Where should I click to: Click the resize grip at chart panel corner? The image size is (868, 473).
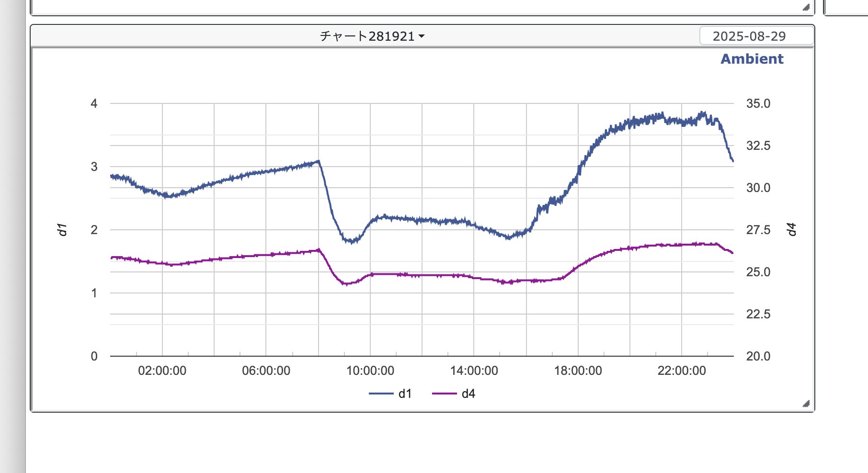807,403
